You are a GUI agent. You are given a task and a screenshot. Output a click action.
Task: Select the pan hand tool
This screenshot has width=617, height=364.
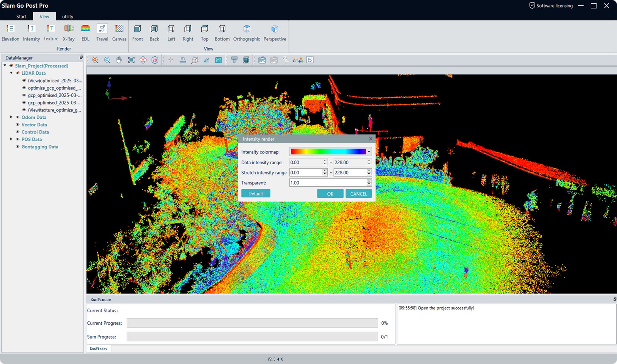119,60
